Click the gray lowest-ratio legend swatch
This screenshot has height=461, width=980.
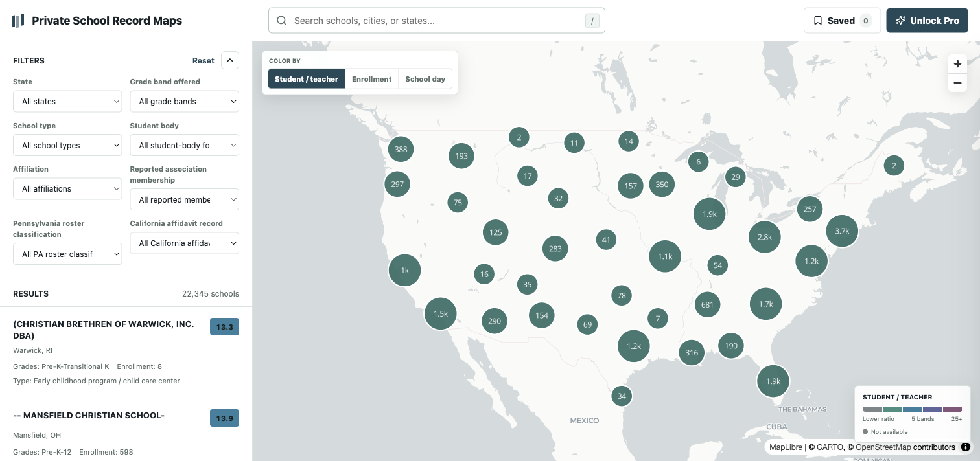872,409
